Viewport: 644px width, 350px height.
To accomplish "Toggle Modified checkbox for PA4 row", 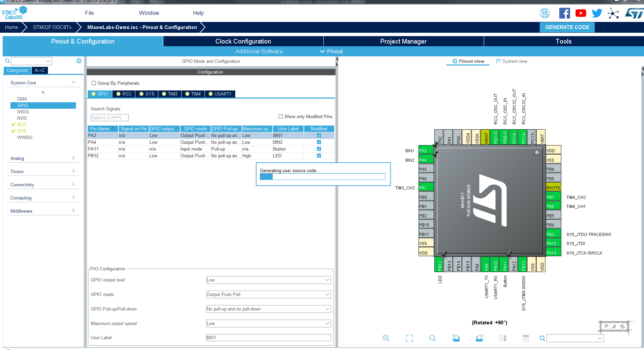I will pos(319,142).
